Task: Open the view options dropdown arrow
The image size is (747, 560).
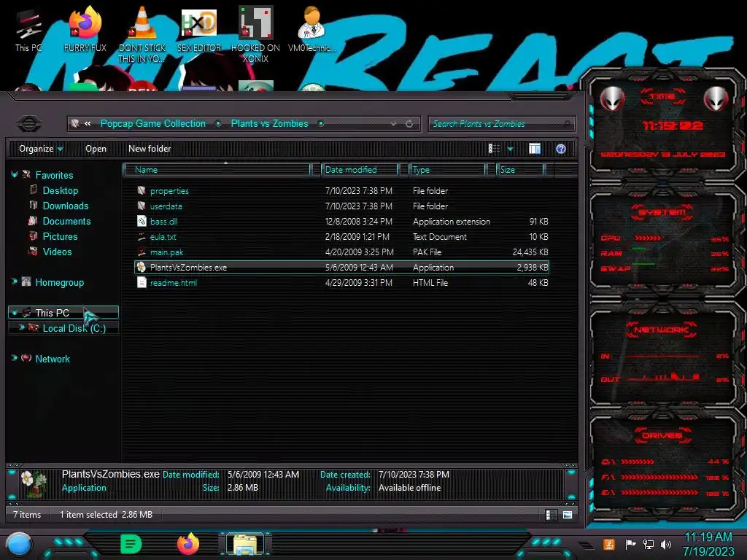Action: click(510, 149)
